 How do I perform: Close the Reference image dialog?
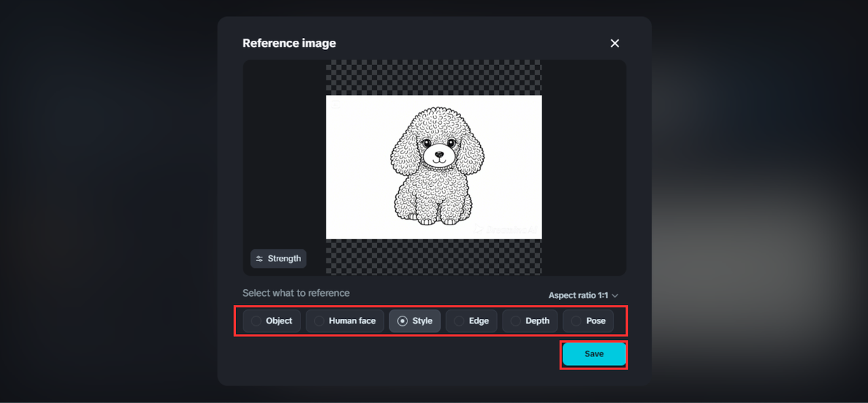[615, 43]
